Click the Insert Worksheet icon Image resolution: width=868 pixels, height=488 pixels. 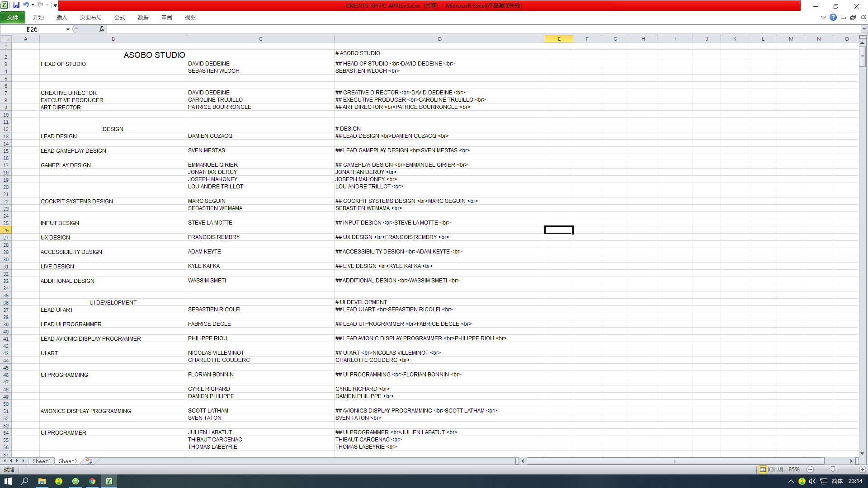(89, 461)
